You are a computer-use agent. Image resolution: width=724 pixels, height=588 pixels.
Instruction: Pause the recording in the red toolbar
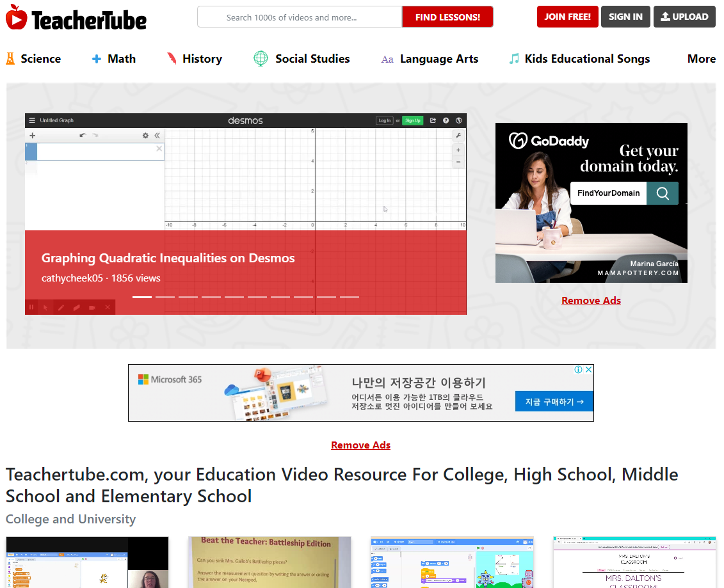(x=31, y=307)
